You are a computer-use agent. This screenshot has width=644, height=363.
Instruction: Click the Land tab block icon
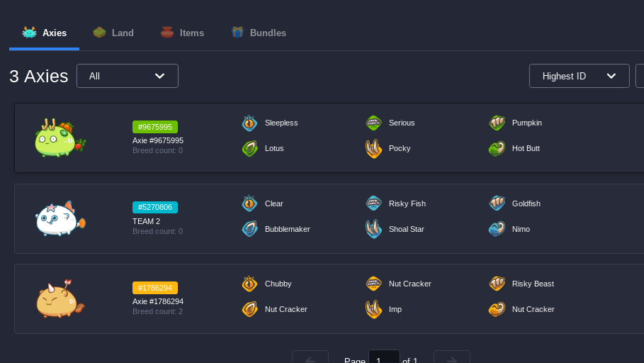[100, 33]
